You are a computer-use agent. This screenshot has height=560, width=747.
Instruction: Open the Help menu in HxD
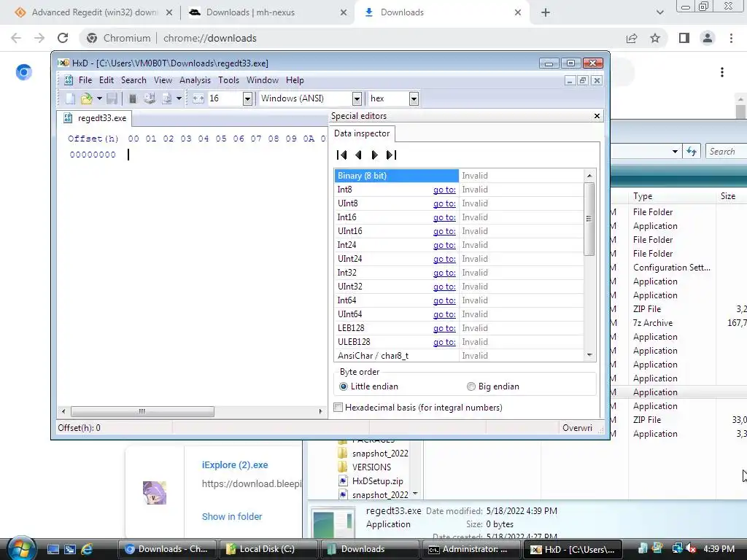click(295, 80)
